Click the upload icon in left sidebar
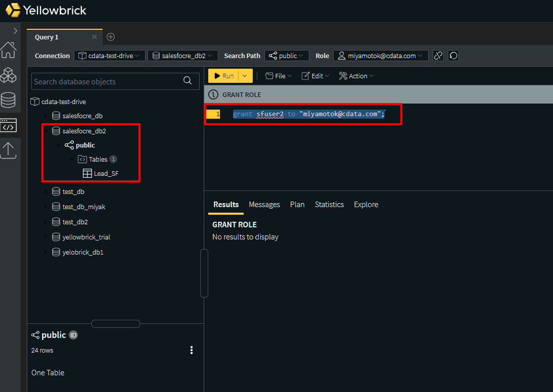 [8, 150]
